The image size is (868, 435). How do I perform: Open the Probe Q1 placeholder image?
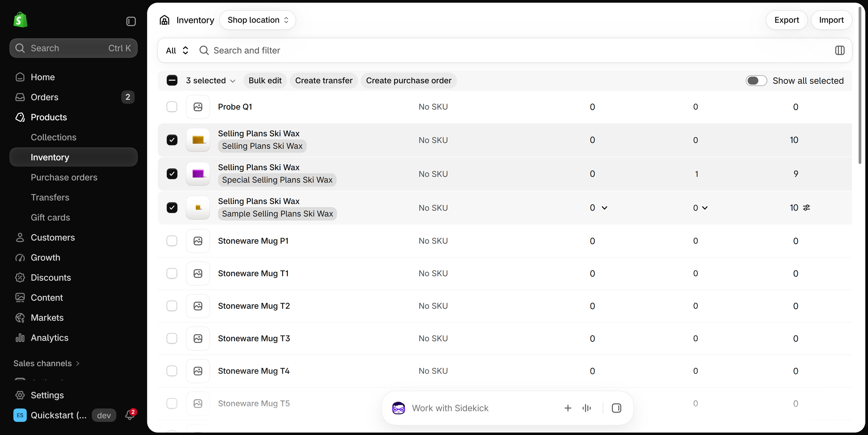point(198,107)
